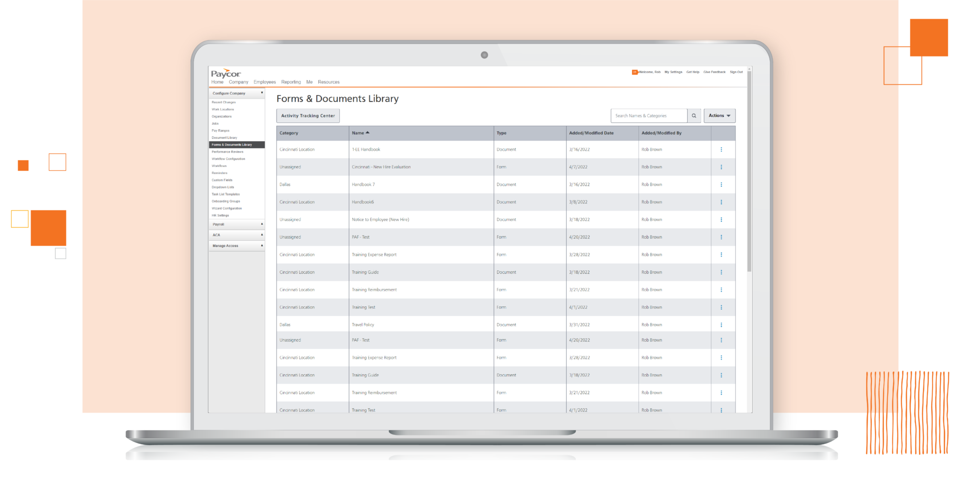Toggle the Name column sort arrow
The image size is (980, 490).
coord(367,133)
